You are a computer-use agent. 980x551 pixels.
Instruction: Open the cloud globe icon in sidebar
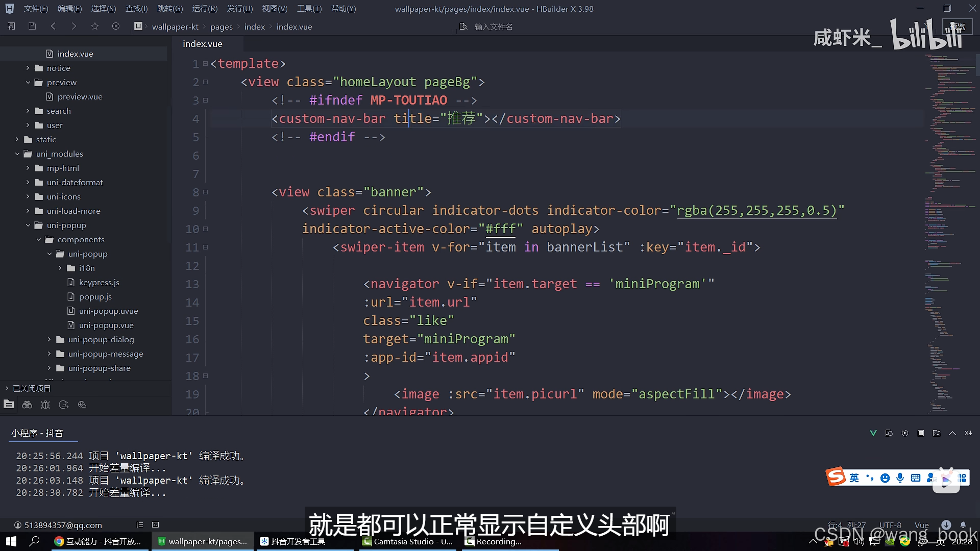(82, 405)
